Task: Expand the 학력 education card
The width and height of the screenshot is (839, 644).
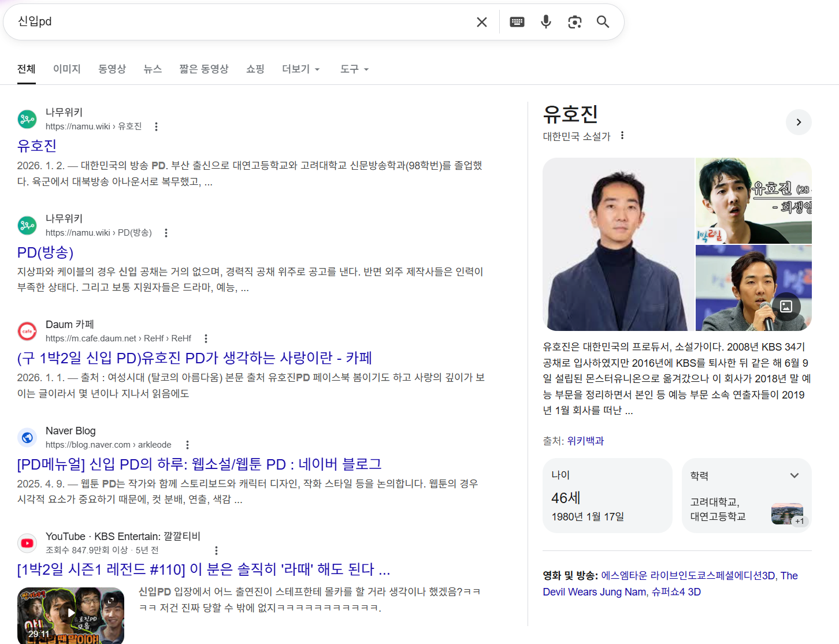Action: (794, 475)
